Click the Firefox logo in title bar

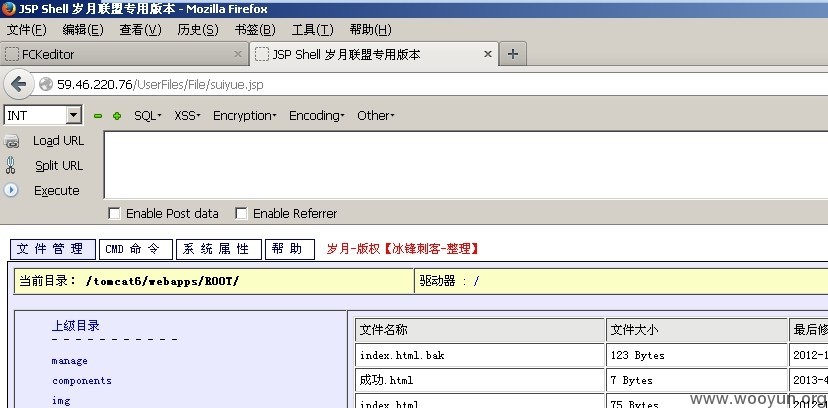tap(9, 8)
